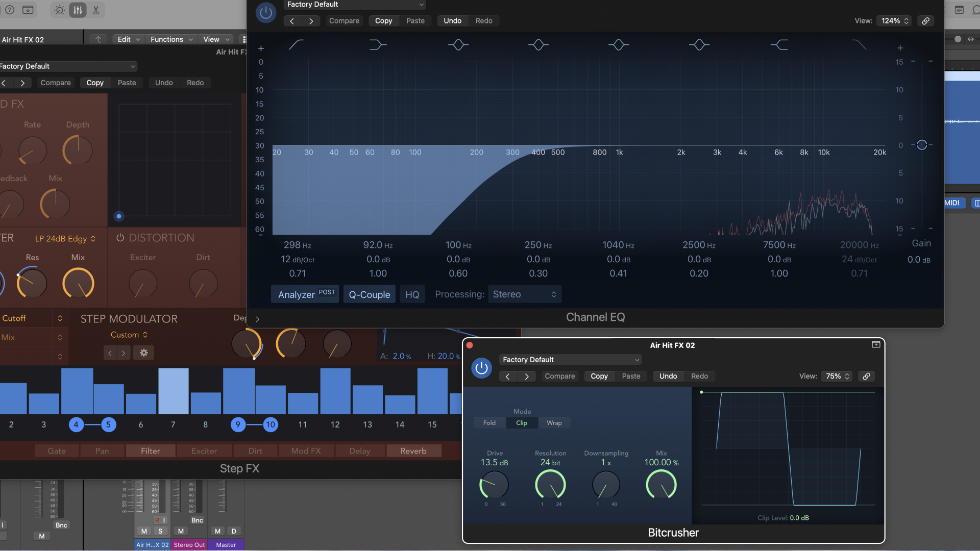This screenshot has height=551, width=980.
Task: Select Fold mode in Bitcrusher
Action: [489, 422]
